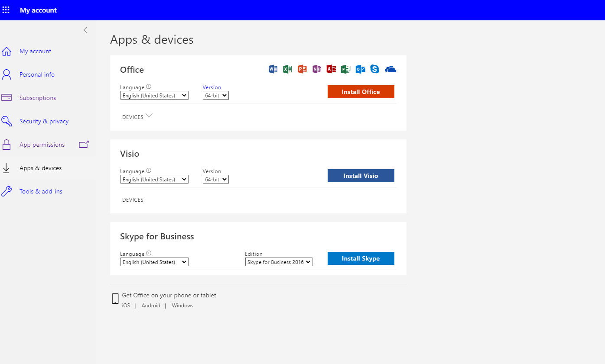Click the OneDrive cloud icon
This screenshot has width=605, height=364.
pos(390,69)
